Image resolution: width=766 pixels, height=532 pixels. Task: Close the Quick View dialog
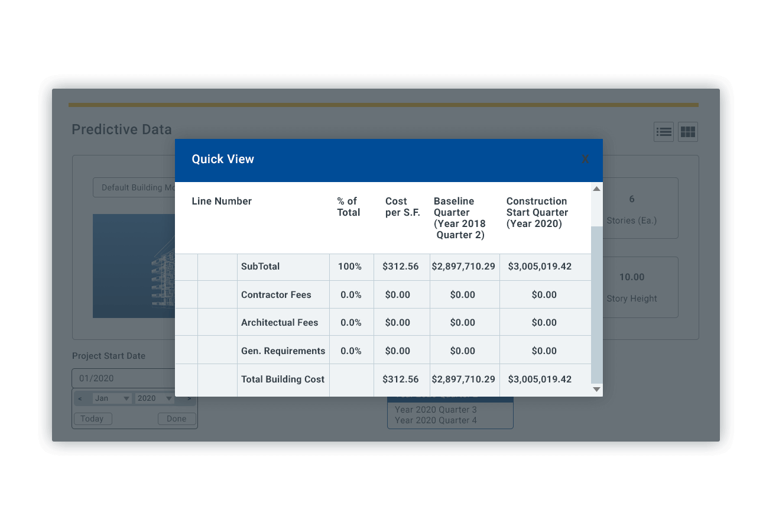point(585,159)
